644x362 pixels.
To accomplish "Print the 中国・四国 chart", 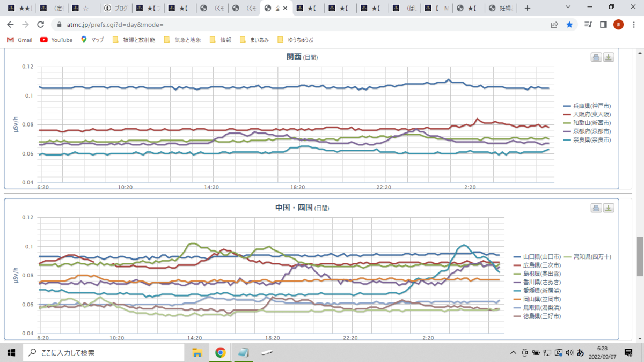I will point(596,208).
